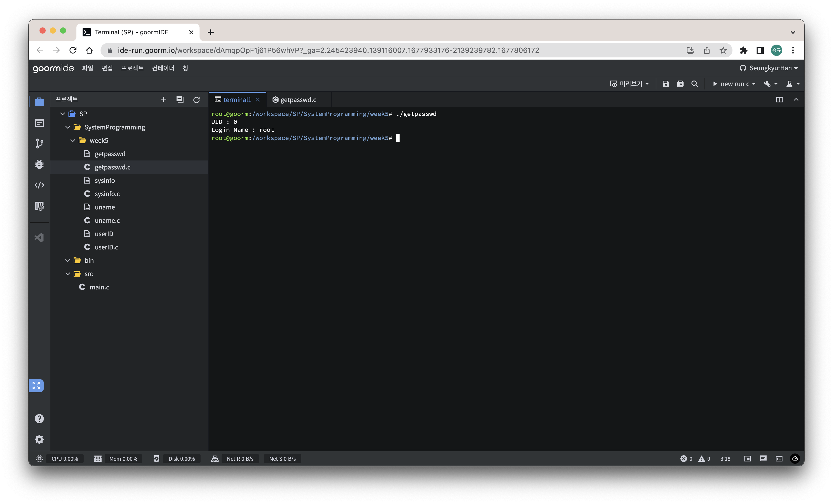The height and width of the screenshot is (504, 833).
Task: Collapse the week5 folder
Action: 73,140
